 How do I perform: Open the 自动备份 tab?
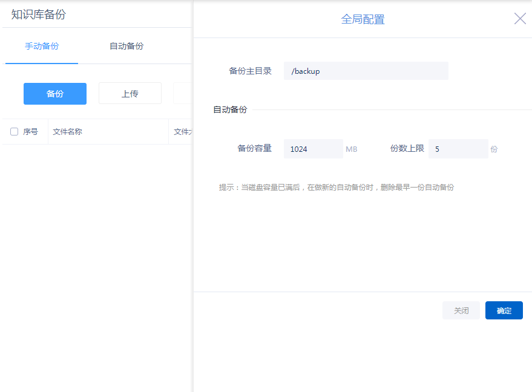tap(126, 46)
